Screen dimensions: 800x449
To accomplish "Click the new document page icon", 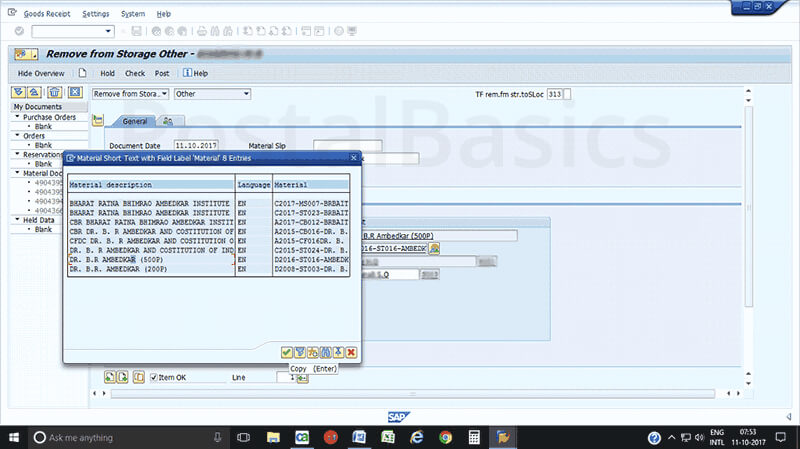I will coord(83,73).
